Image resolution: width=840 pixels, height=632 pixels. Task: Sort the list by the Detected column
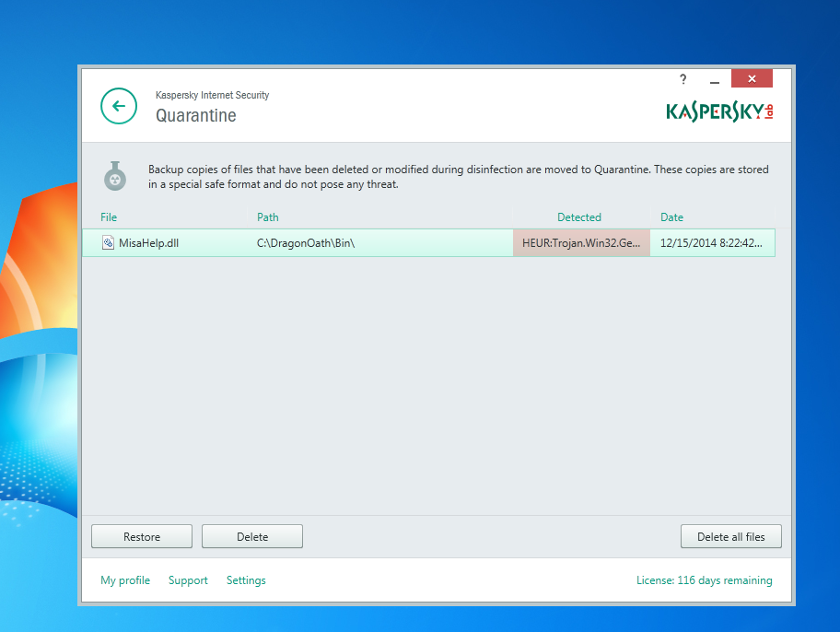(x=579, y=217)
